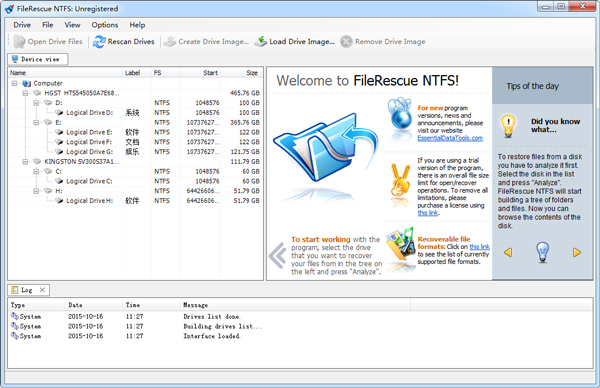Viewport: 600px width, 388px height.
Task: Sort by the Size column header
Action: (x=242, y=73)
